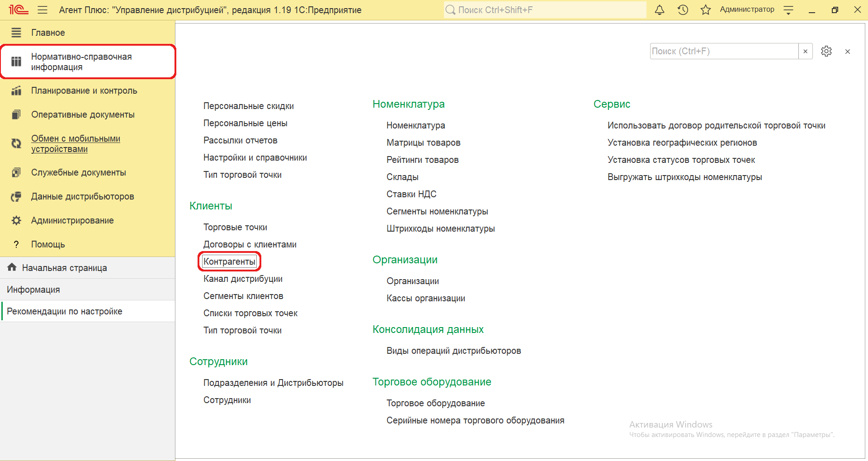Click the Планирование и контроль chart icon
This screenshot has width=868, height=461.
(x=16, y=90)
